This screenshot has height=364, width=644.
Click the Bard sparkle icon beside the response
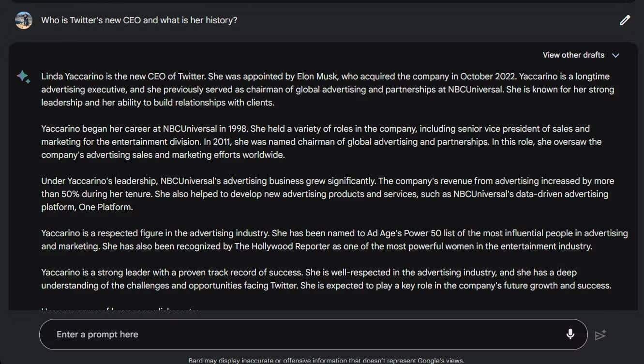[x=23, y=77]
